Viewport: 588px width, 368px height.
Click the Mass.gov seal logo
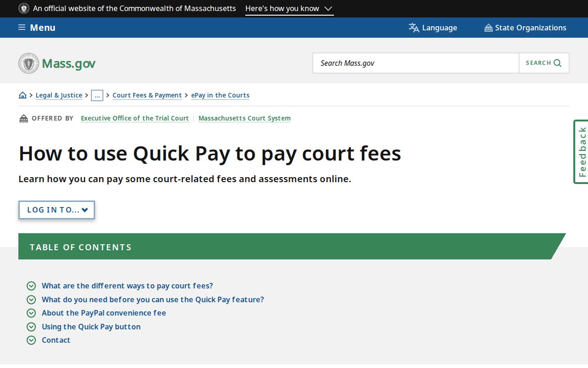coord(28,63)
